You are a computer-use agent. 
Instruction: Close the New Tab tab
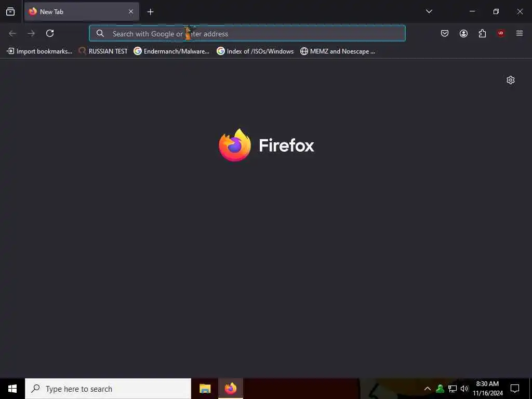click(x=131, y=12)
